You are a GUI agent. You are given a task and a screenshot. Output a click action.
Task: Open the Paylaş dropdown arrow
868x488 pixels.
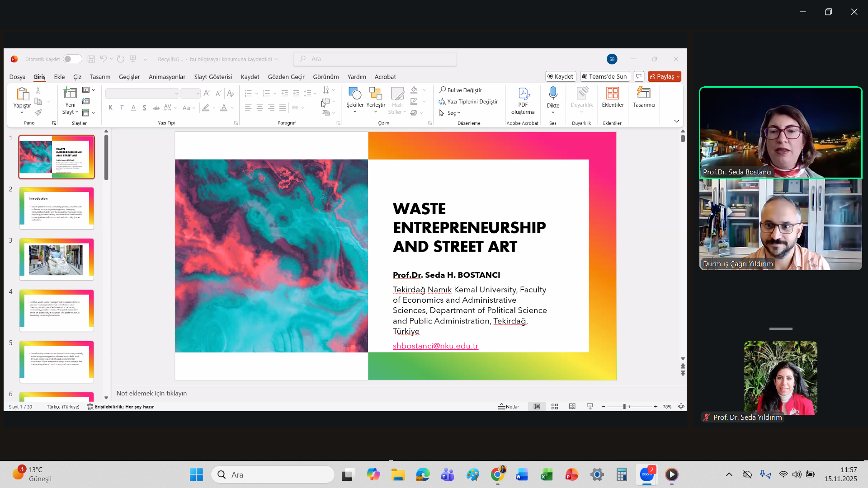[x=678, y=77]
